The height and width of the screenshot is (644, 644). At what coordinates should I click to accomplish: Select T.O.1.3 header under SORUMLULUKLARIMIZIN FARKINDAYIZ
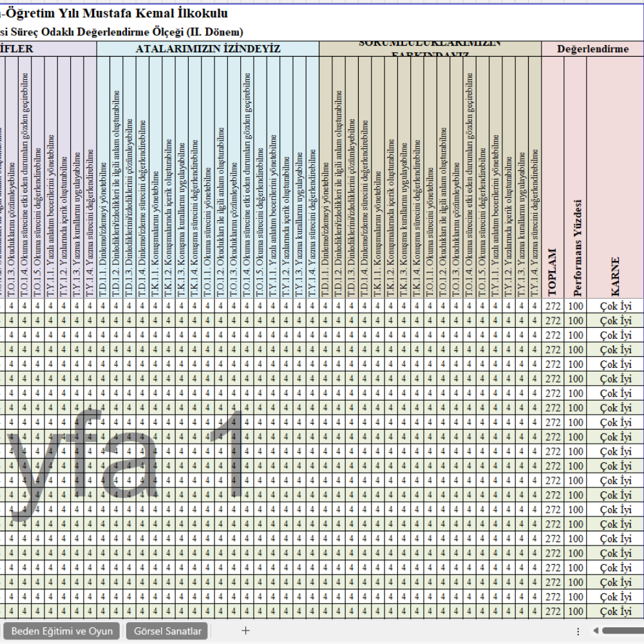click(457, 178)
